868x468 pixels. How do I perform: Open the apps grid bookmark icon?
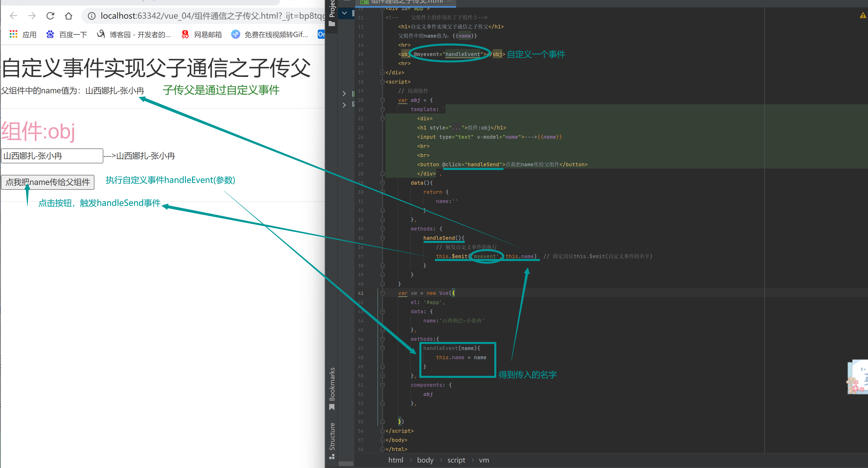click(13, 34)
